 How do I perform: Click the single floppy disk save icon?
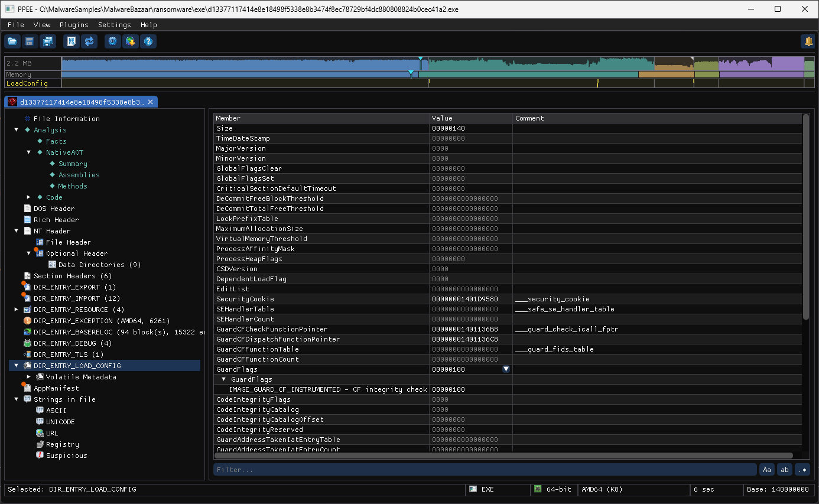(x=30, y=41)
